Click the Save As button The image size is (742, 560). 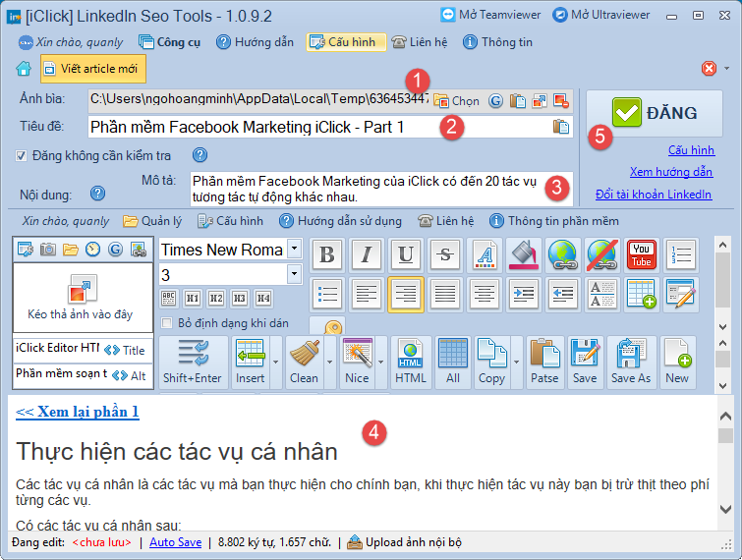[x=631, y=363]
